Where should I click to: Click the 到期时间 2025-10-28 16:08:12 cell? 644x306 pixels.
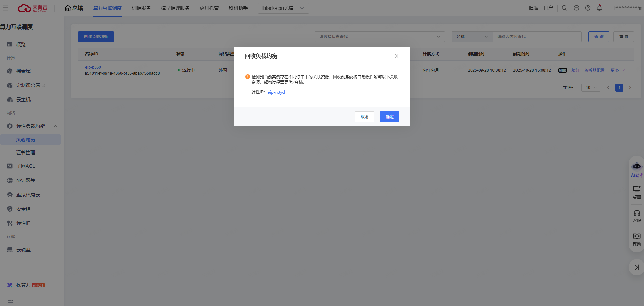coord(532,70)
